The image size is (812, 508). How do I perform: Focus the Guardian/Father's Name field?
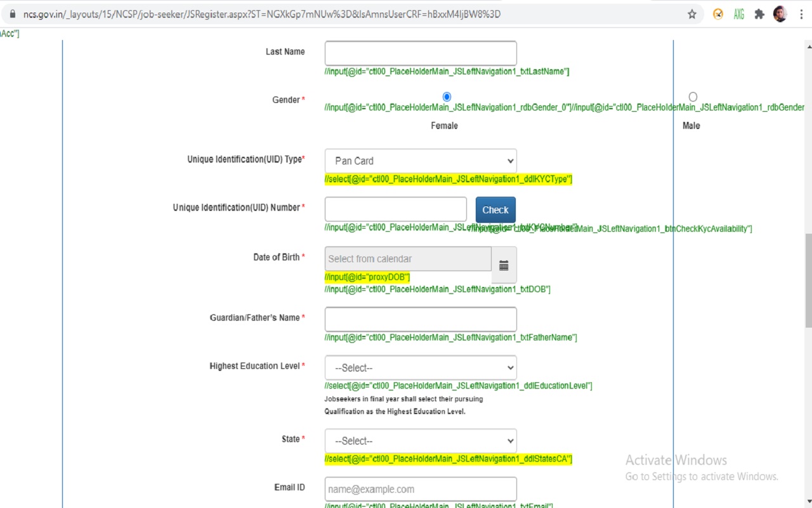coord(421,319)
